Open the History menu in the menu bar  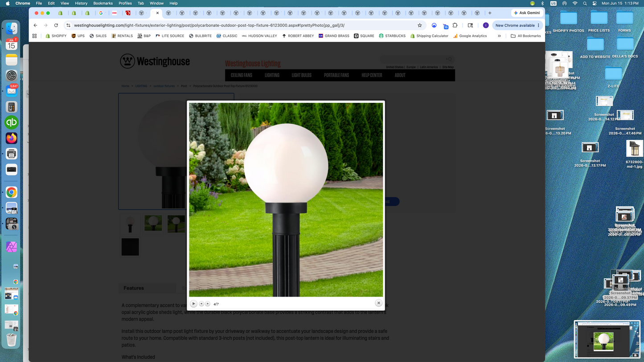tap(81, 3)
